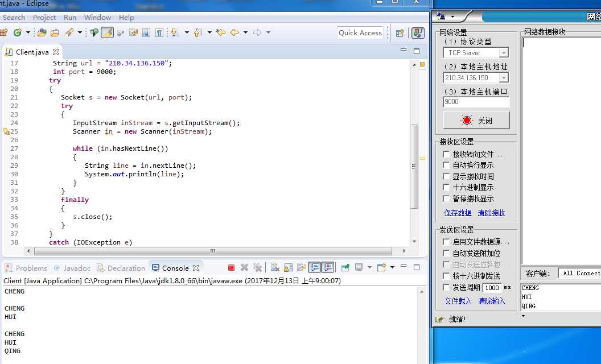The height and width of the screenshot is (364, 601).
Task: Expand the Open Console dropdown arrow
Action: 392,267
